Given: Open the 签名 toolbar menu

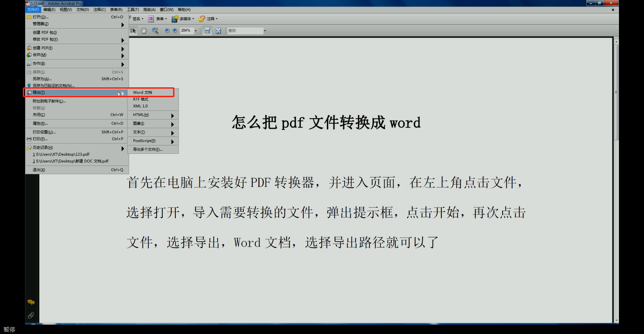Looking at the screenshot, I should click(x=138, y=19).
